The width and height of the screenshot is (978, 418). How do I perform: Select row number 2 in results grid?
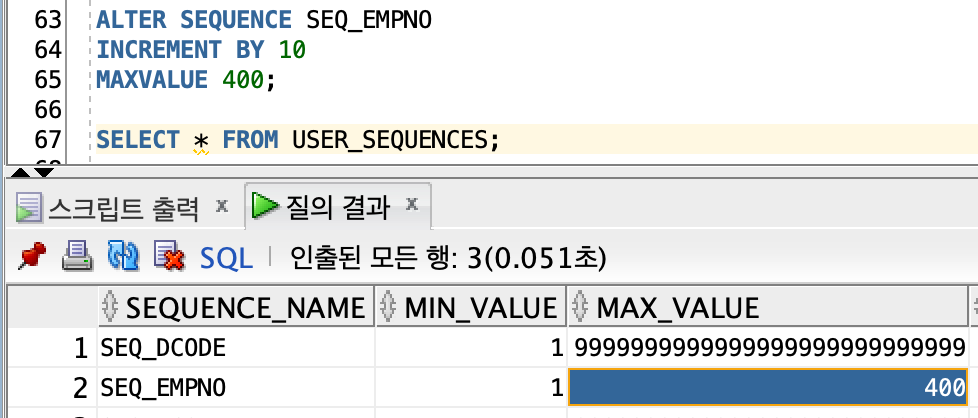(51, 388)
